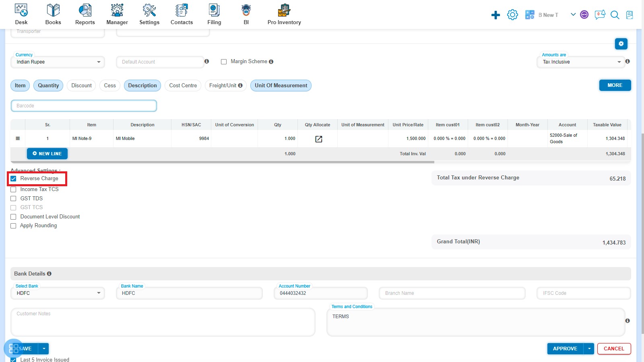
Task: Open the BI robot icon
Action: pyautogui.click(x=246, y=10)
